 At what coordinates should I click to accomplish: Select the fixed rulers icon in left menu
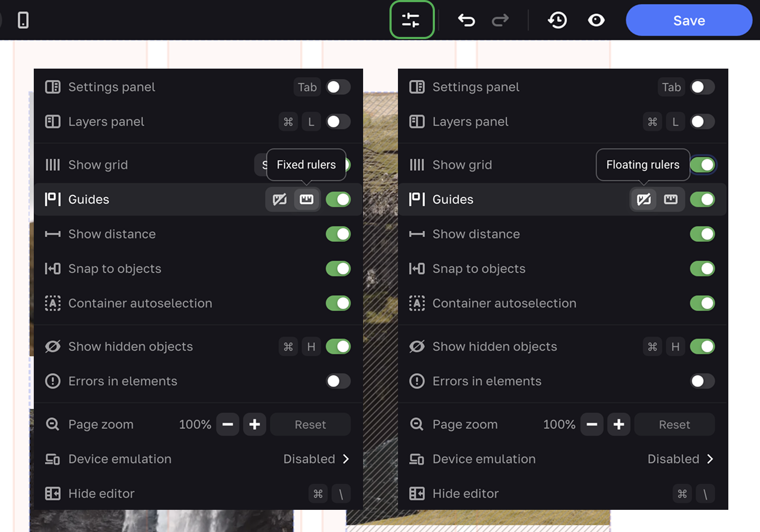(x=307, y=199)
